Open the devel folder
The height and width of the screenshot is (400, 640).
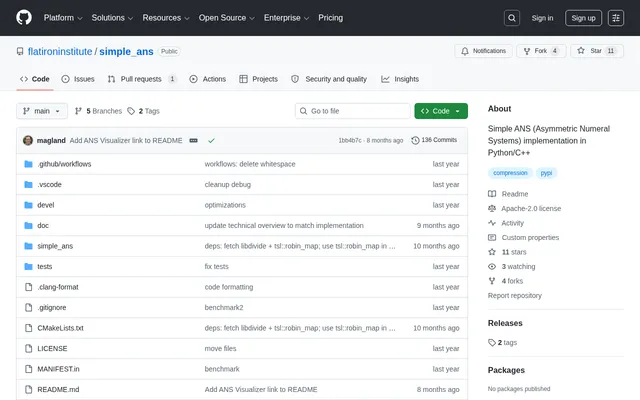tap(46, 205)
